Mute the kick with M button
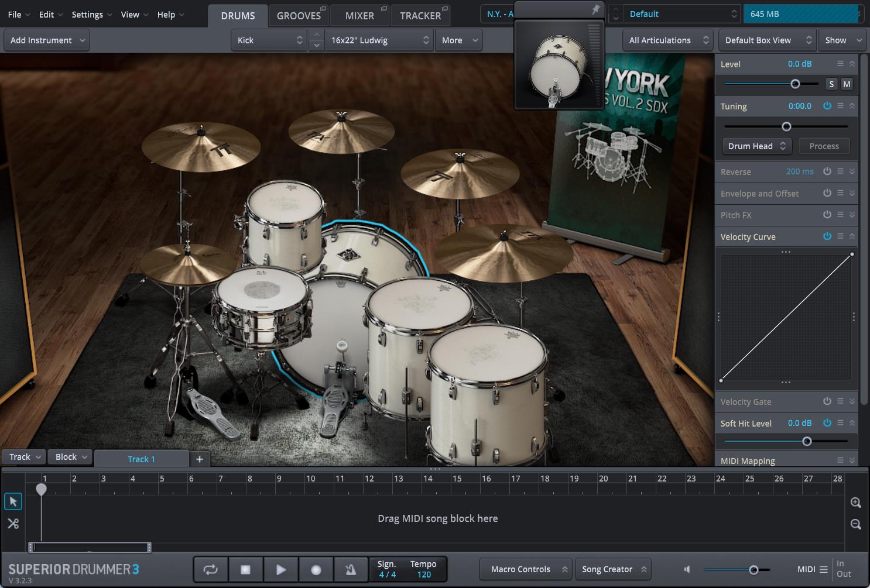 (847, 84)
